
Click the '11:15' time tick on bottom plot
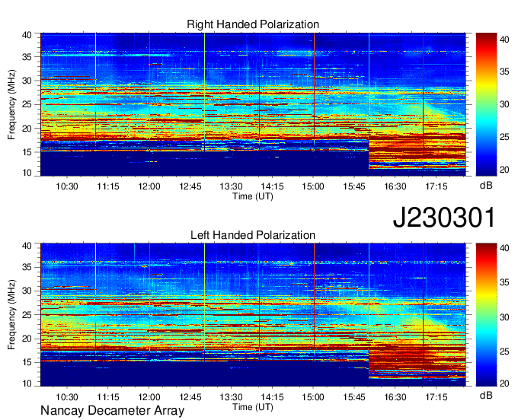[x=108, y=397]
